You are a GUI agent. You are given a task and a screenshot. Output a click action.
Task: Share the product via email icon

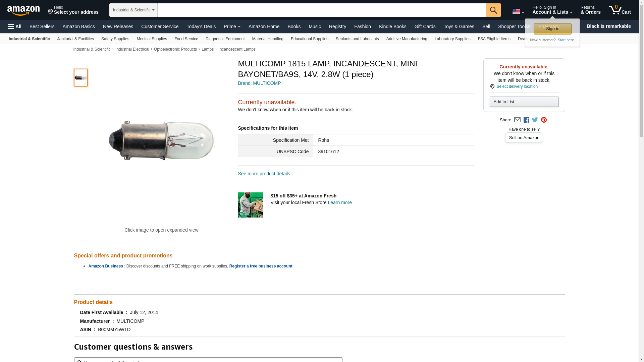(x=517, y=120)
